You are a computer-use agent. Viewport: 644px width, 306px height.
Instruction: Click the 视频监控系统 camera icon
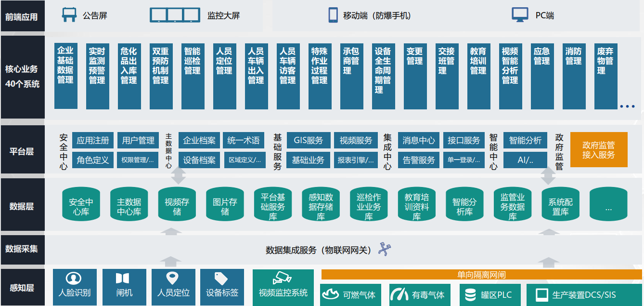point(282,278)
